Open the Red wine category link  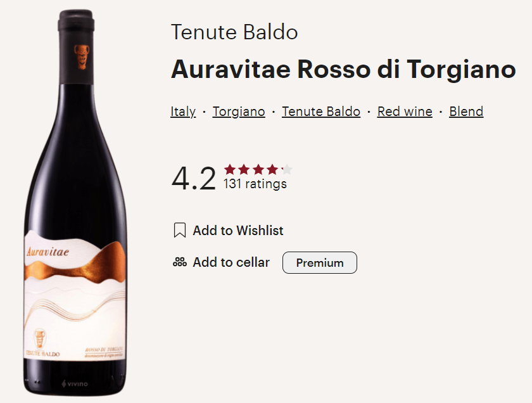(x=405, y=112)
